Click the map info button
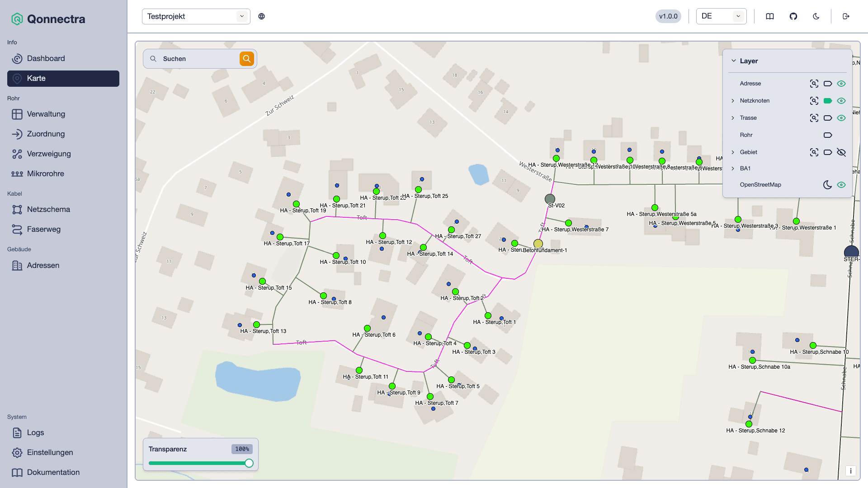The height and width of the screenshot is (488, 868). point(851,471)
